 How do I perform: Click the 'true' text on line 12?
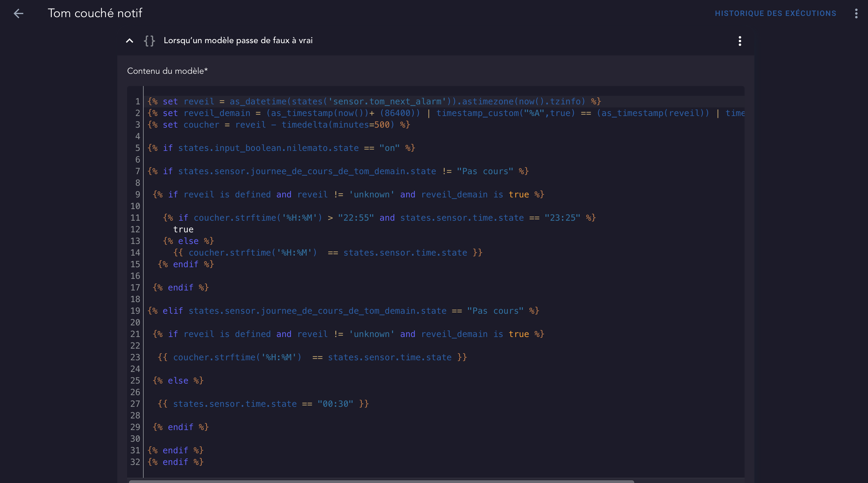183,229
